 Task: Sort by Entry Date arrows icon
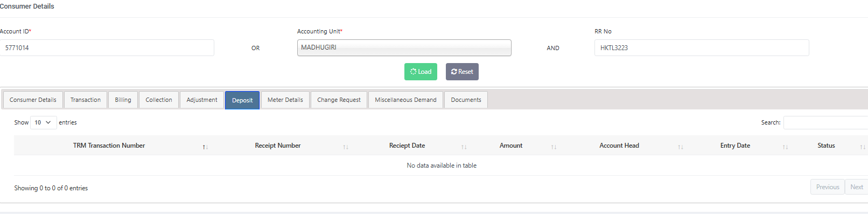pos(785,147)
